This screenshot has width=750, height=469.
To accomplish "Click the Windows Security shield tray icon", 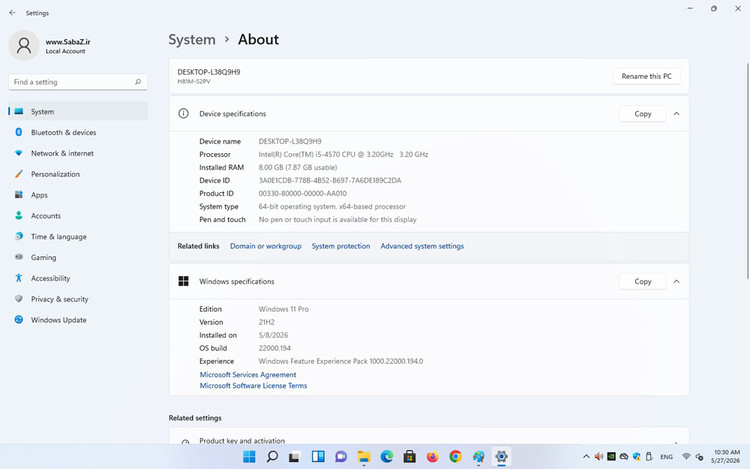I will point(636,457).
